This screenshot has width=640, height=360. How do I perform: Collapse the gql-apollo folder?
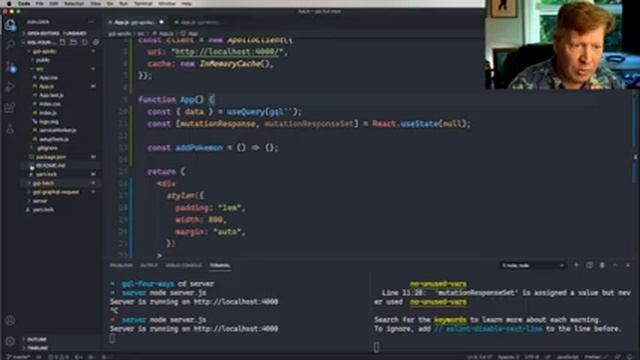[60, 51]
